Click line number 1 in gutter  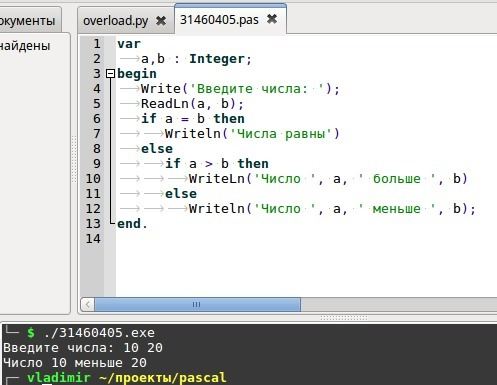pos(97,44)
